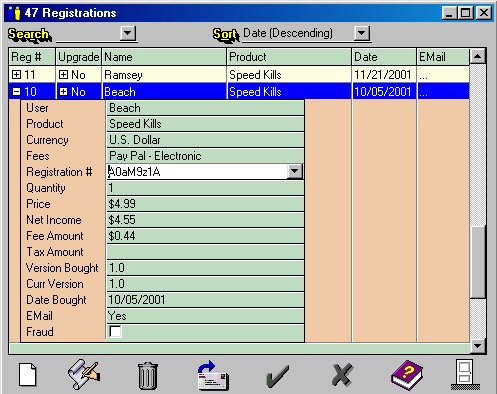This screenshot has height=394, width=497.
Task: Toggle the Fraud checkbox
Action: tap(115, 332)
